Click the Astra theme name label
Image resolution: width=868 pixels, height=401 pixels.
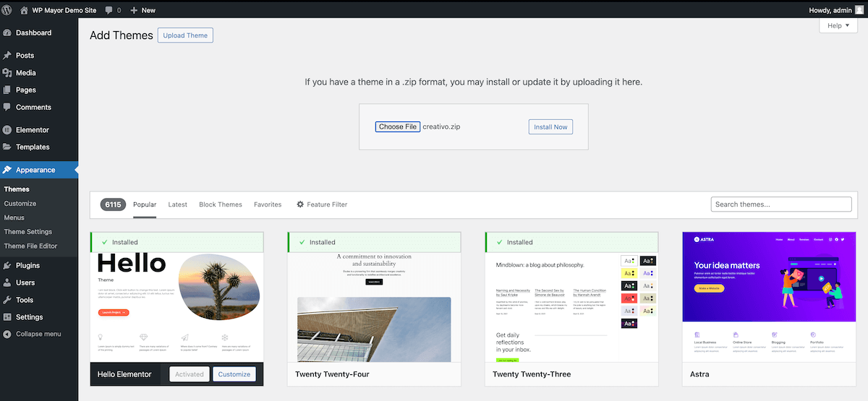click(699, 374)
